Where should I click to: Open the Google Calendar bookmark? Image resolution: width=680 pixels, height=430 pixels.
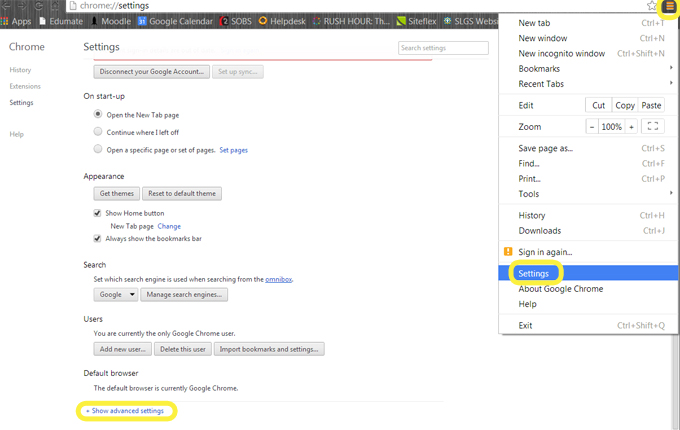175,21
